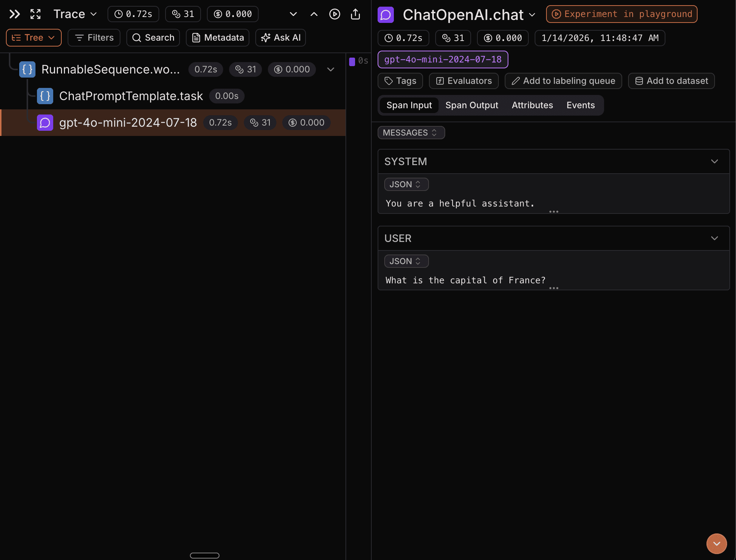
Task: Click the expand to fullscreen icon
Action: pos(35,14)
